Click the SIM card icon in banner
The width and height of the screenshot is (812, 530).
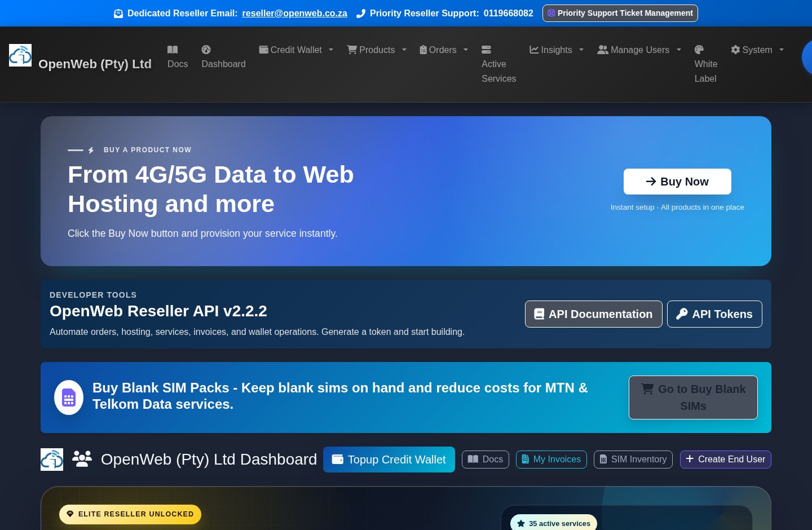coord(69,397)
